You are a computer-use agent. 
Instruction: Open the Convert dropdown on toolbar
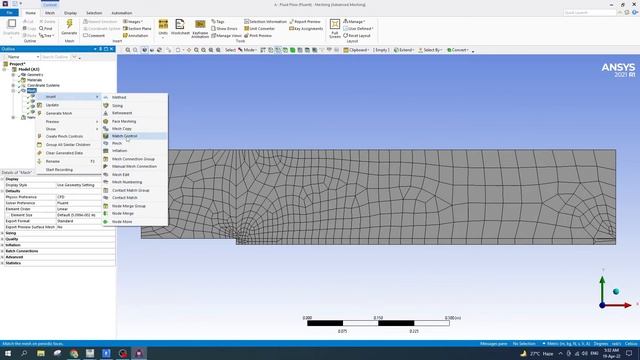click(458, 50)
